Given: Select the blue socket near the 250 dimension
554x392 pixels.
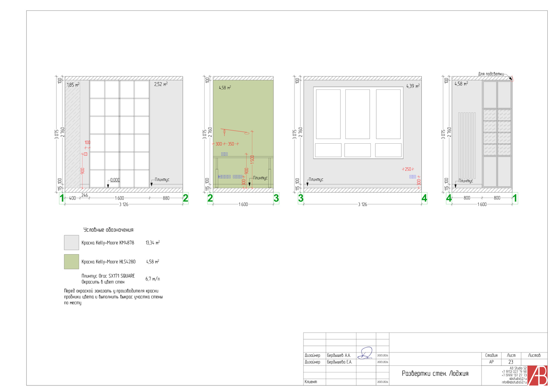Looking at the screenshot, I should 413,177.
